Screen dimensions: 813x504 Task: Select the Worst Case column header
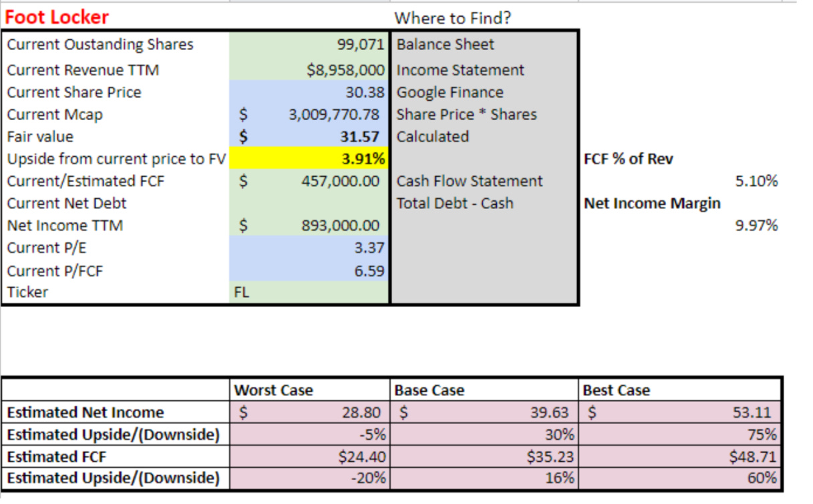tap(310, 391)
